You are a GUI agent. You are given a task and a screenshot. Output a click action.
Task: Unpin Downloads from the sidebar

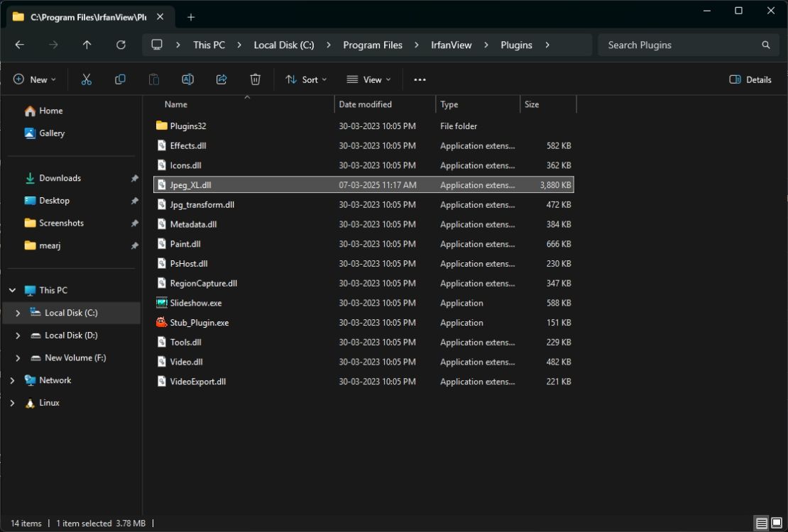click(134, 178)
